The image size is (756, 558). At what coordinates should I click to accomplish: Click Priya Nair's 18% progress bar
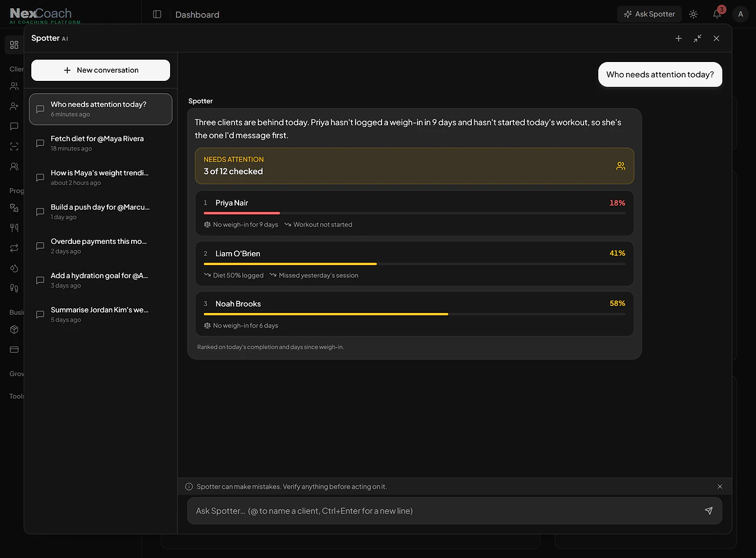(x=415, y=213)
